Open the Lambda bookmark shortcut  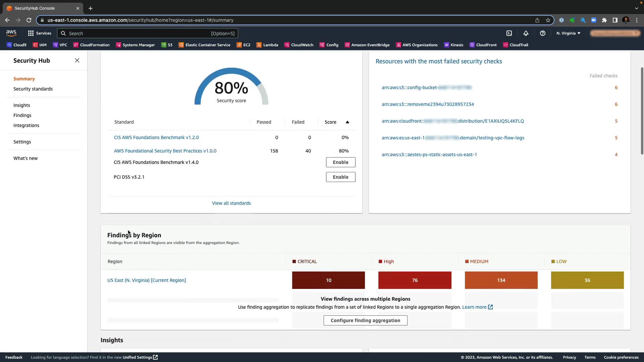click(x=267, y=45)
